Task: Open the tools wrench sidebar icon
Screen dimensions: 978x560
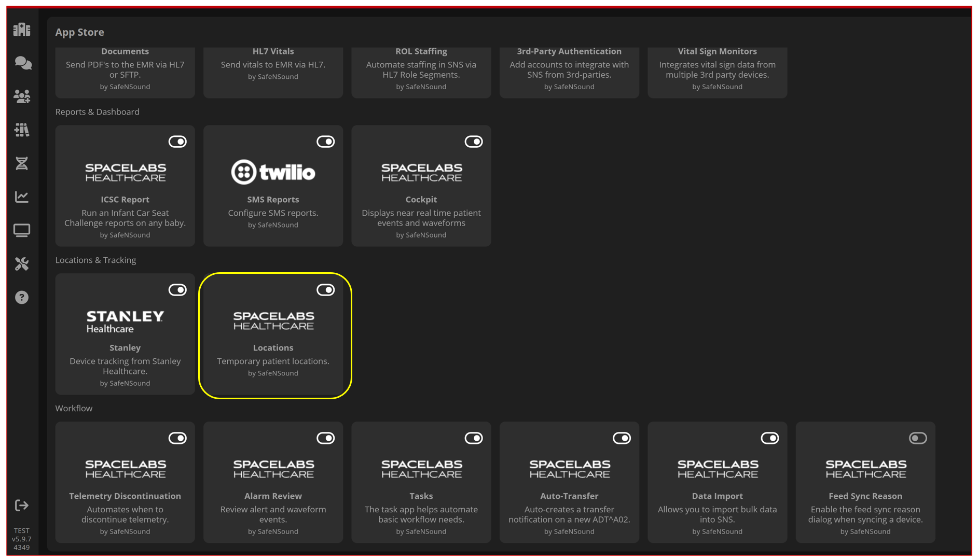Action: 22,264
